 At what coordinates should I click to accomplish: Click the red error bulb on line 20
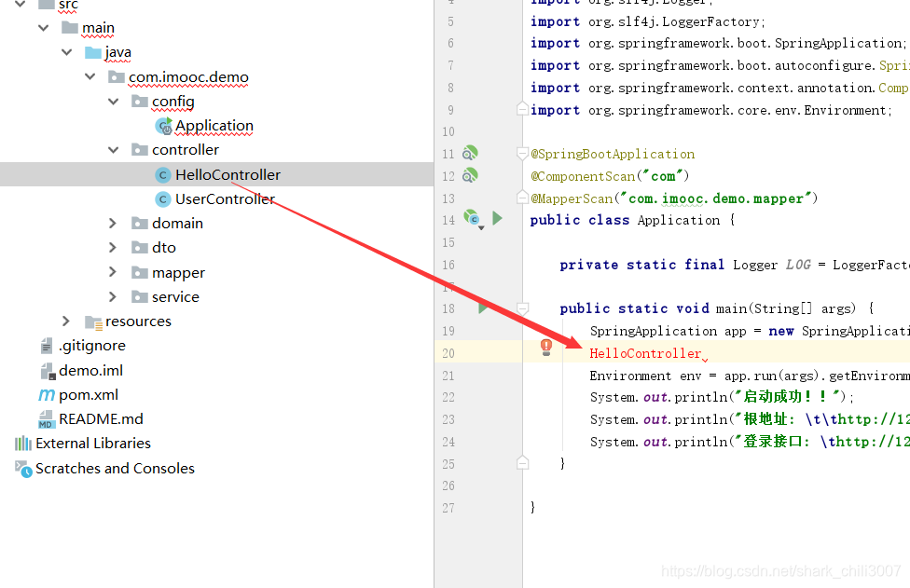546,348
